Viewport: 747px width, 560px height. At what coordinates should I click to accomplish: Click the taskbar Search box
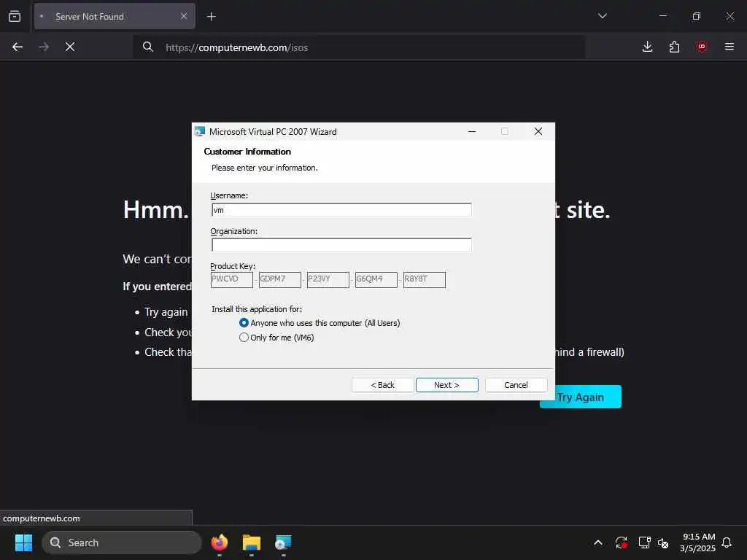tap(122, 542)
